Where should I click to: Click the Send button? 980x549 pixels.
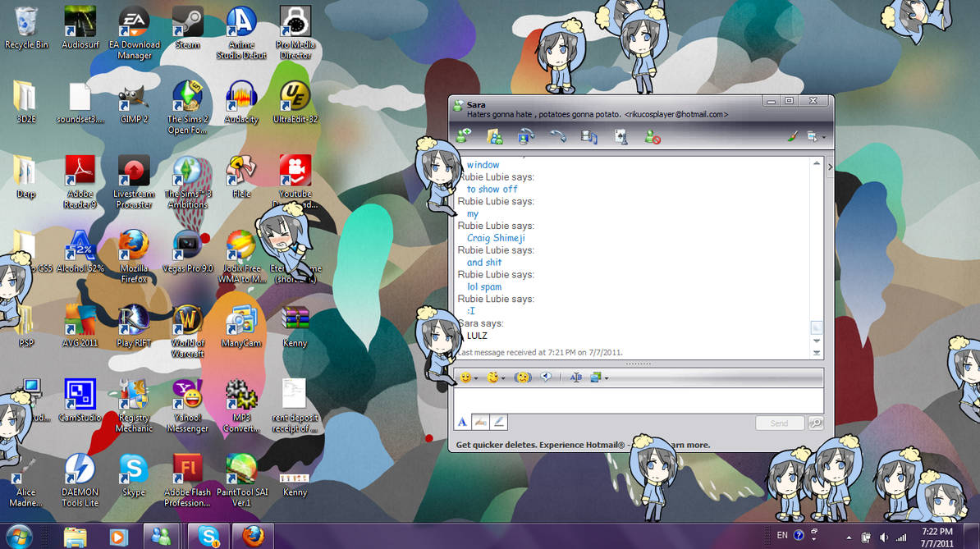[x=779, y=423]
